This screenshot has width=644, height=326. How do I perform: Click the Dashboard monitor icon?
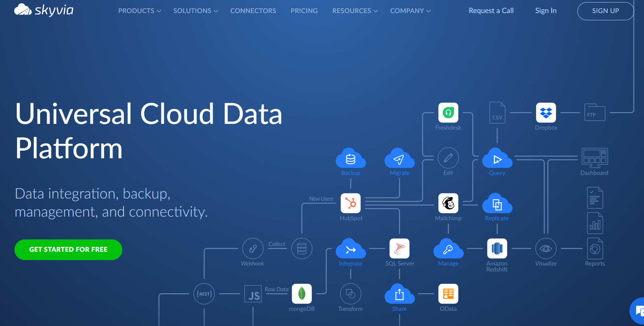click(595, 158)
